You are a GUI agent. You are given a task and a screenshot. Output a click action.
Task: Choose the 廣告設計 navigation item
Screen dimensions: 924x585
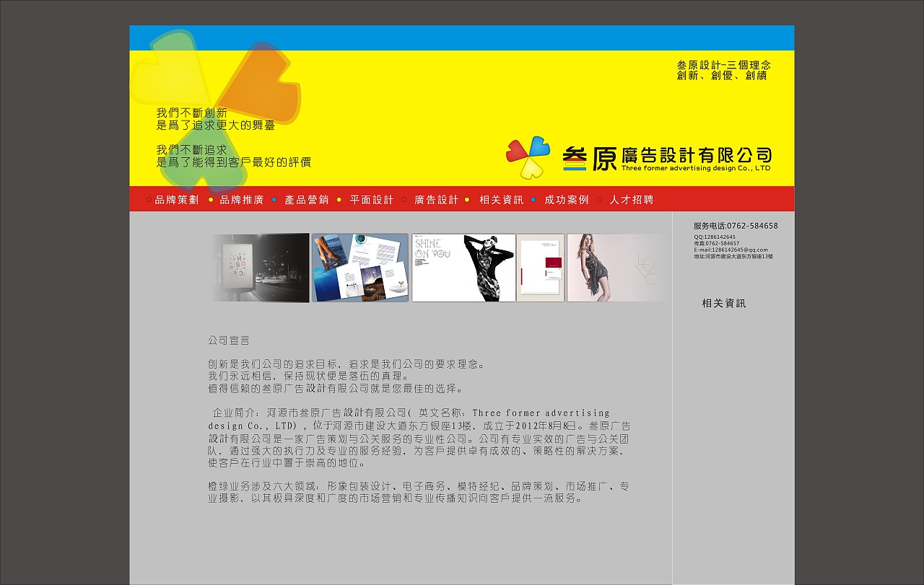point(437,200)
